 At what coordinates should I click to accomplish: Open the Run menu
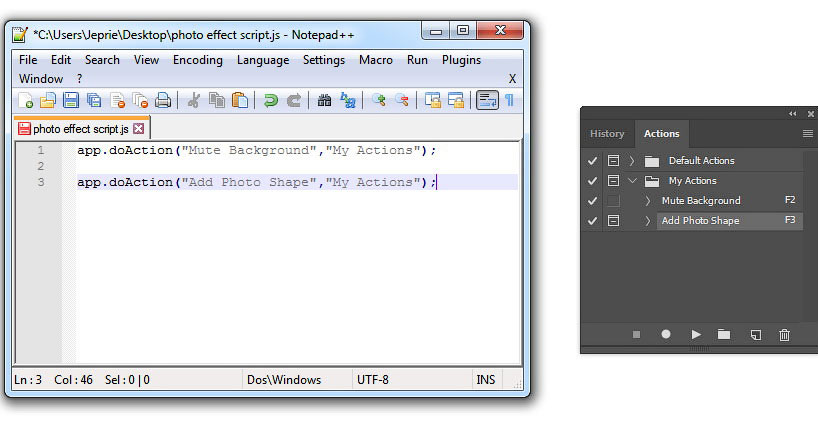pos(417,60)
